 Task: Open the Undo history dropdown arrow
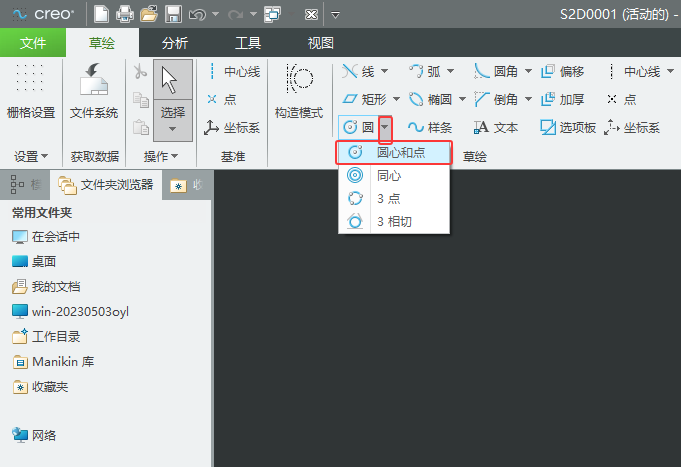coord(215,14)
